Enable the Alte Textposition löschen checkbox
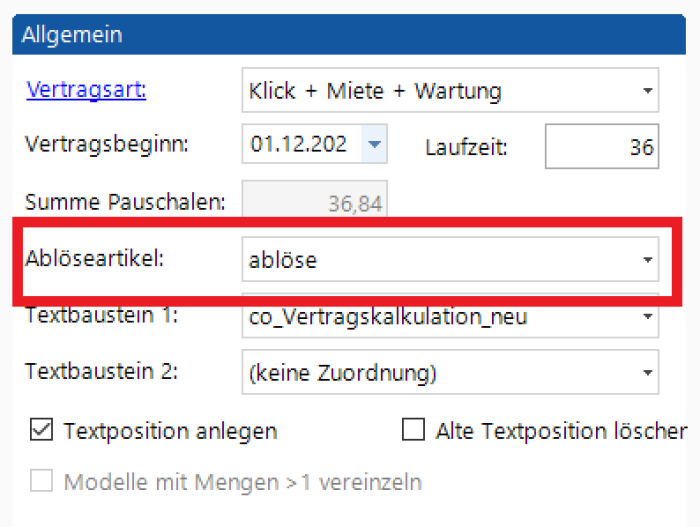 coord(413,430)
